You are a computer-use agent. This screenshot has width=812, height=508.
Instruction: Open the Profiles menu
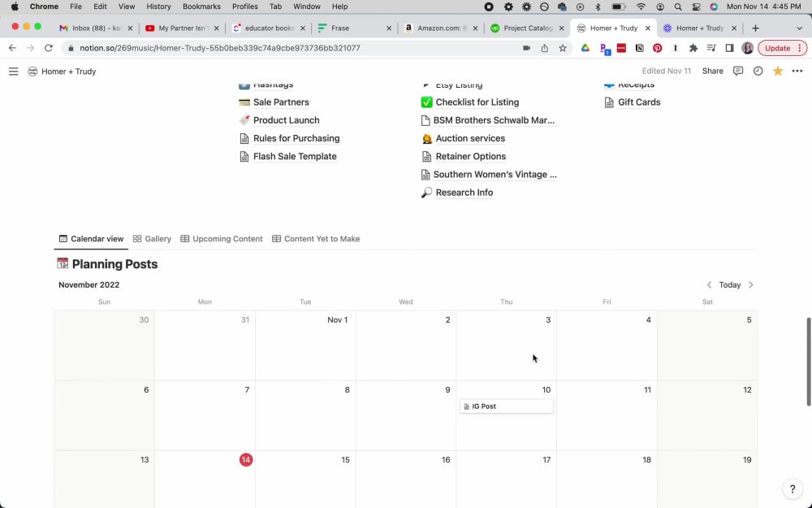[245, 7]
